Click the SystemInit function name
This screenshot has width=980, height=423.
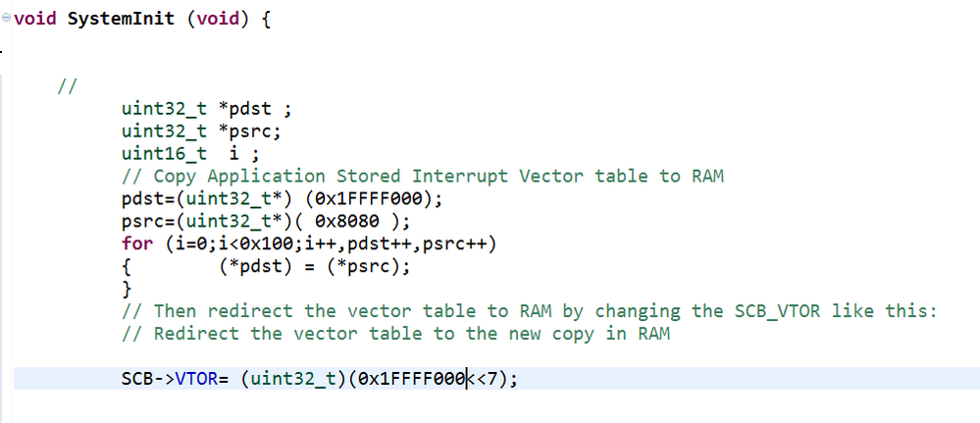pos(122,19)
